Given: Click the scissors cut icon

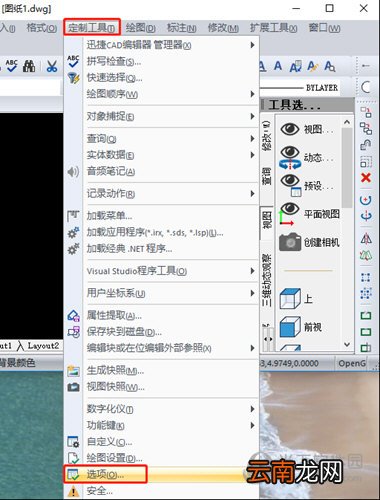Looking at the screenshot, I should click(52, 66).
